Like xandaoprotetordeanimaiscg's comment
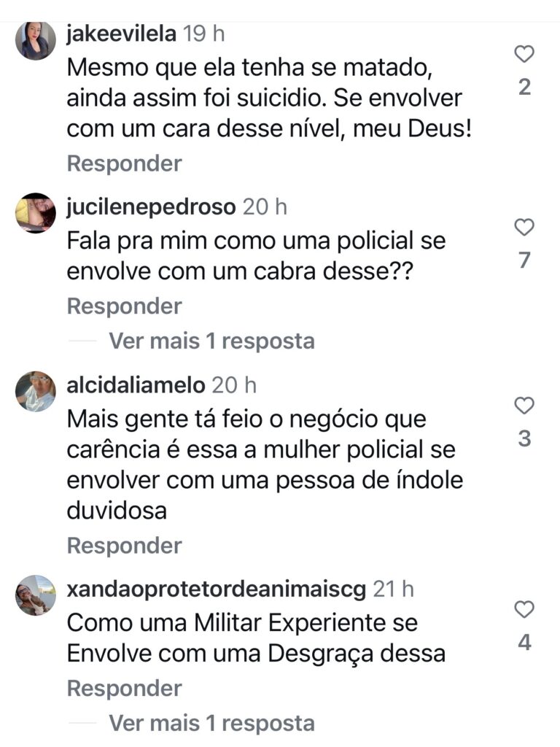 pos(524,610)
